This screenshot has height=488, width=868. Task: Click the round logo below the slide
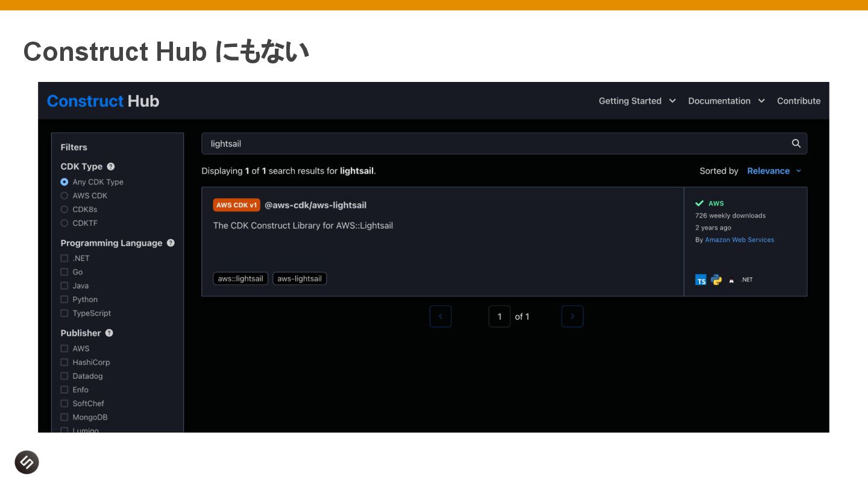27,462
